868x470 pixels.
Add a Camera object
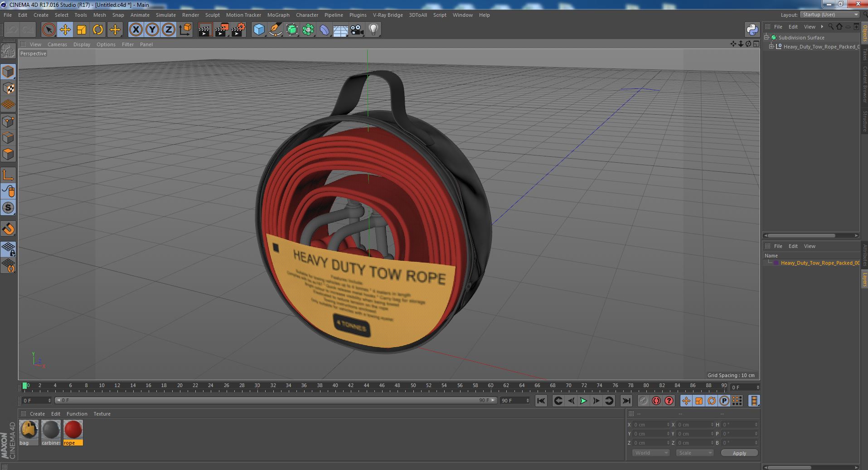point(357,30)
